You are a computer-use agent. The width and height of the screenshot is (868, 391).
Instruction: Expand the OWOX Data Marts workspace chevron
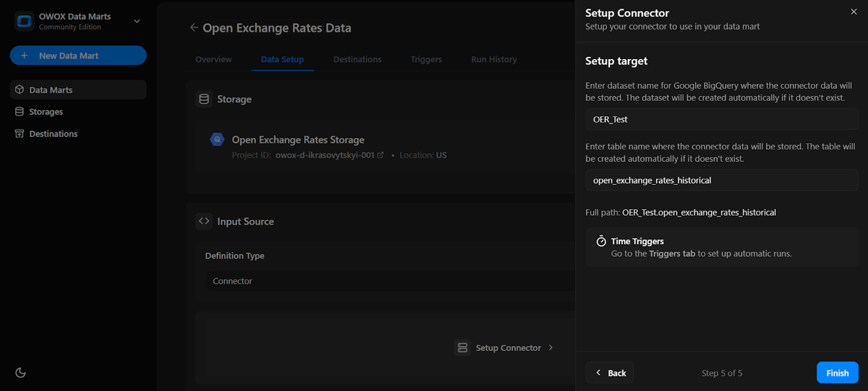pyautogui.click(x=137, y=22)
